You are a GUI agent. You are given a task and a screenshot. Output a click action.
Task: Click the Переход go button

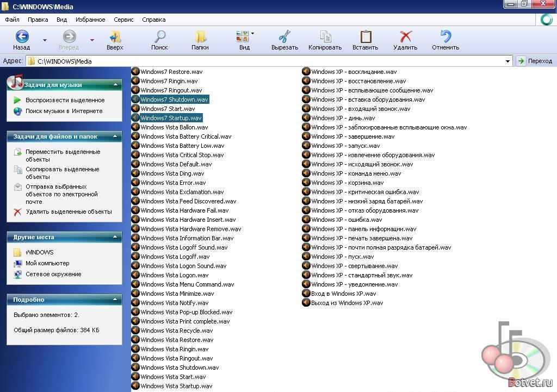(x=535, y=61)
